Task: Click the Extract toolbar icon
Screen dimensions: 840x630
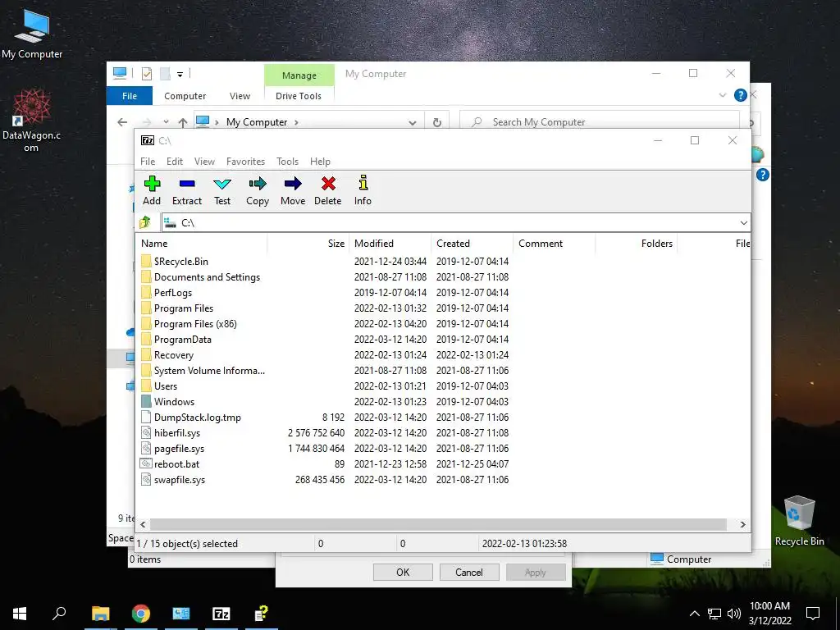Action: 187,184
